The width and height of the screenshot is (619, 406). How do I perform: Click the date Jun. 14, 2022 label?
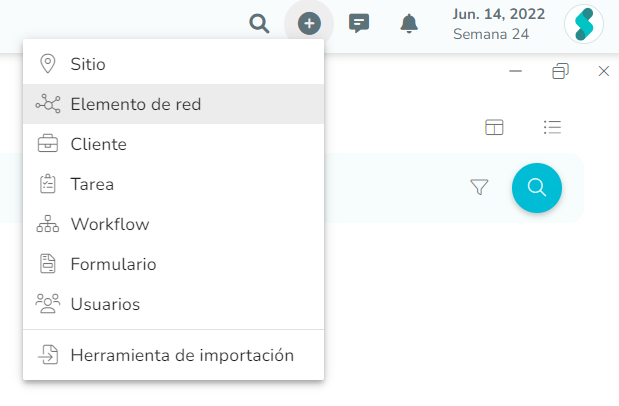(499, 14)
